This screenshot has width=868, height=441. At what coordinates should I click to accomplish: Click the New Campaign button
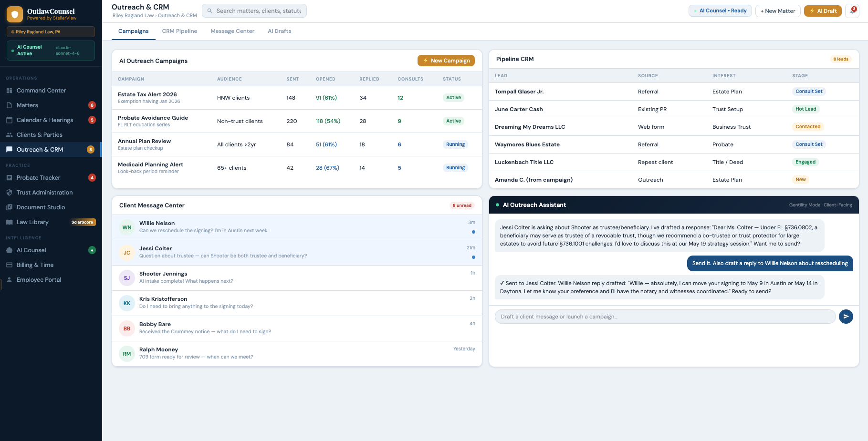tap(446, 61)
